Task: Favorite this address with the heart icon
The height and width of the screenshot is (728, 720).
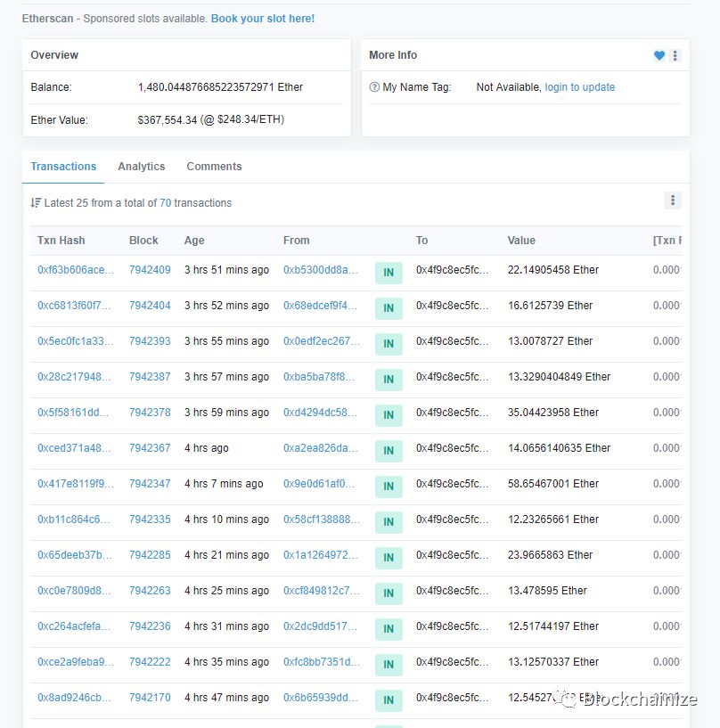Action: click(x=659, y=55)
